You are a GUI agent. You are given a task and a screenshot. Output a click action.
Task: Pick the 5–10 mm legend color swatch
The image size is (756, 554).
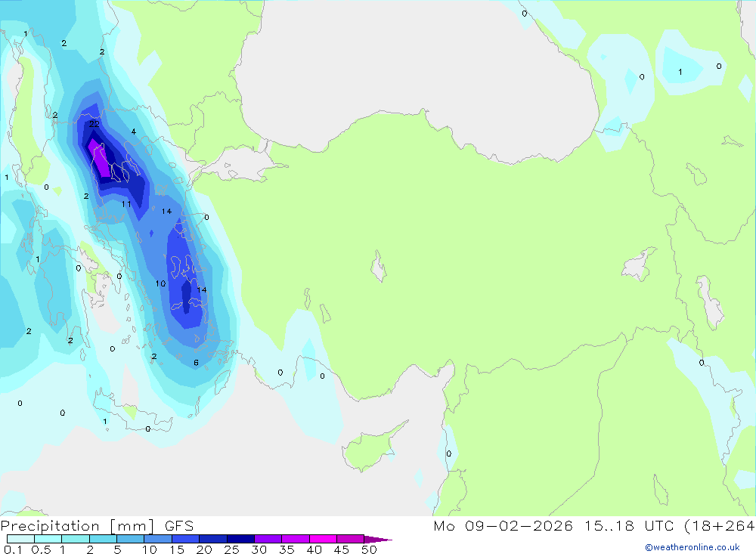coord(131,539)
